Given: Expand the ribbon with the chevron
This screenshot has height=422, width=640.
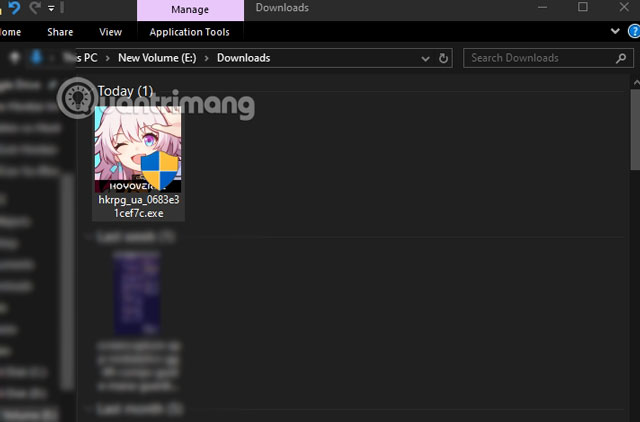Looking at the screenshot, I should click(x=615, y=31).
